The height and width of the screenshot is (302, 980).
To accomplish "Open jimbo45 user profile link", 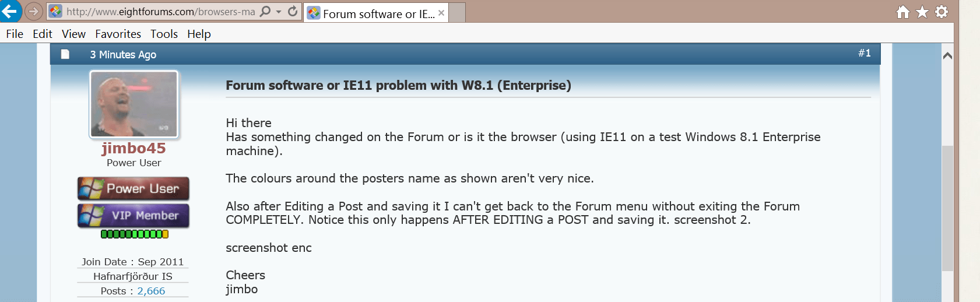I will [134, 148].
